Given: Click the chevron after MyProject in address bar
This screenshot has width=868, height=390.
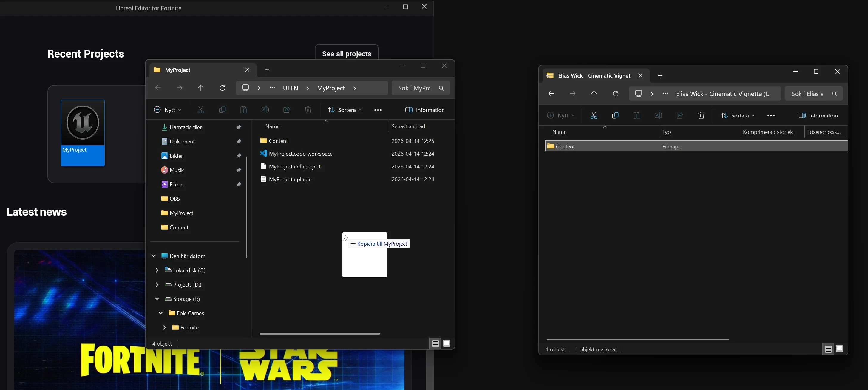Looking at the screenshot, I should click(354, 88).
